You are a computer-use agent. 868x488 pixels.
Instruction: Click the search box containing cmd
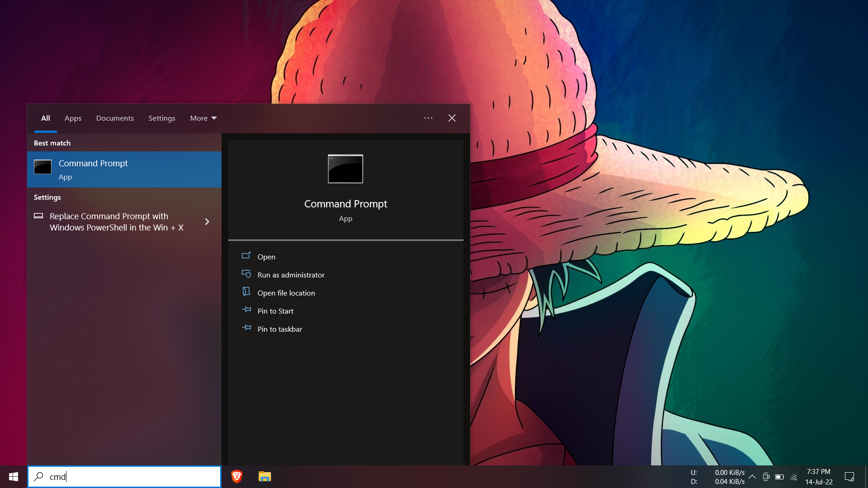[x=124, y=477]
